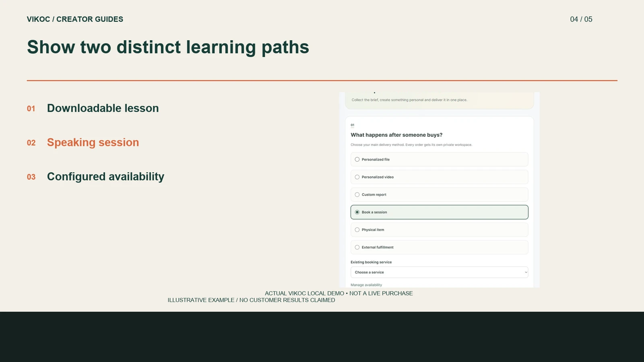Click the 'ACTUAL VIKOC LOCAL DEMO' caption
The width and height of the screenshot is (644, 362).
(x=339, y=293)
